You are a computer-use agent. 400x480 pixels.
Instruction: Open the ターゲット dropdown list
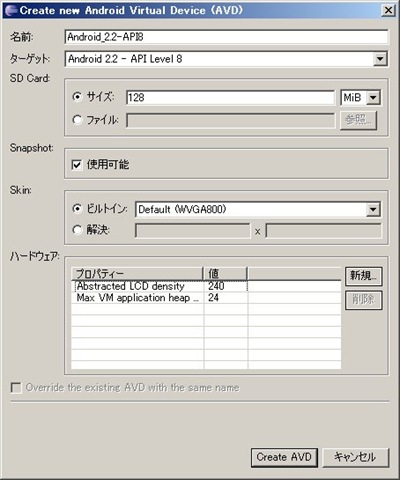click(x=380, y=59)
